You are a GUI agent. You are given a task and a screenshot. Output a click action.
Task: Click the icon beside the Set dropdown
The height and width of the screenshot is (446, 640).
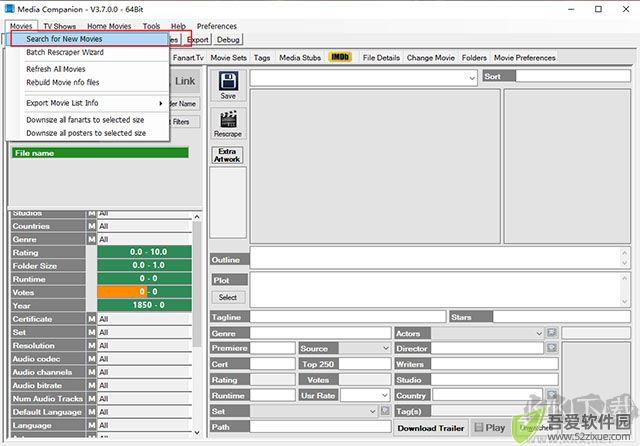click(385, 410)
